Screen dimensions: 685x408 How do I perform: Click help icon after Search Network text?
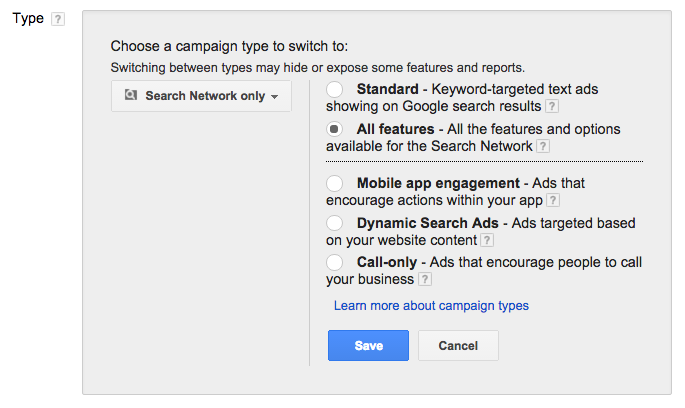pos(543,146)
